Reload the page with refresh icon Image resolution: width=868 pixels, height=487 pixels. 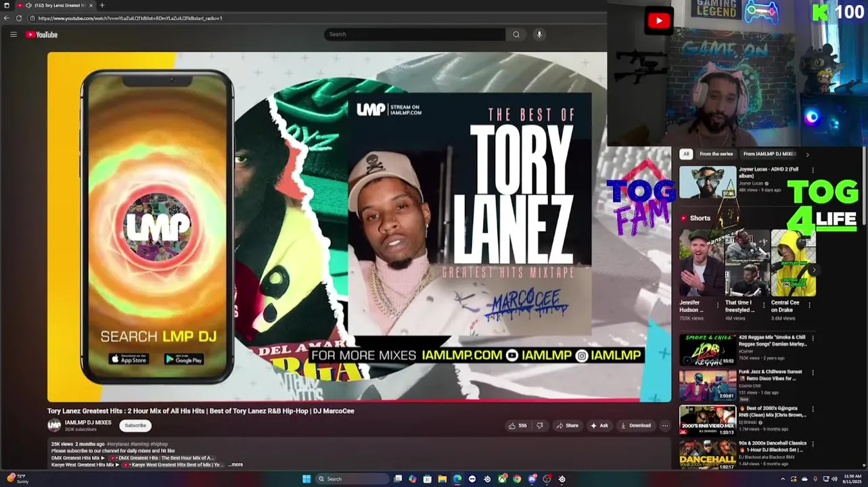click(x=19, y=18)
